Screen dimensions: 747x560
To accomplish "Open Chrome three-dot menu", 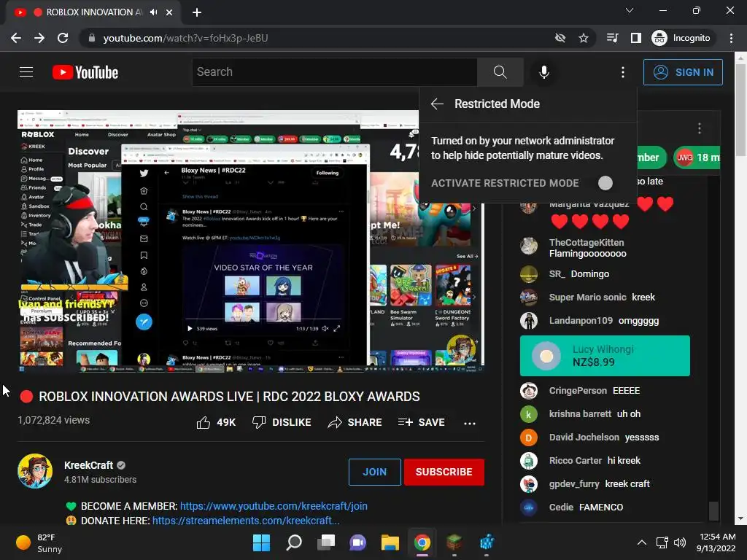I will pyautogui.click(x=731, y=38).
